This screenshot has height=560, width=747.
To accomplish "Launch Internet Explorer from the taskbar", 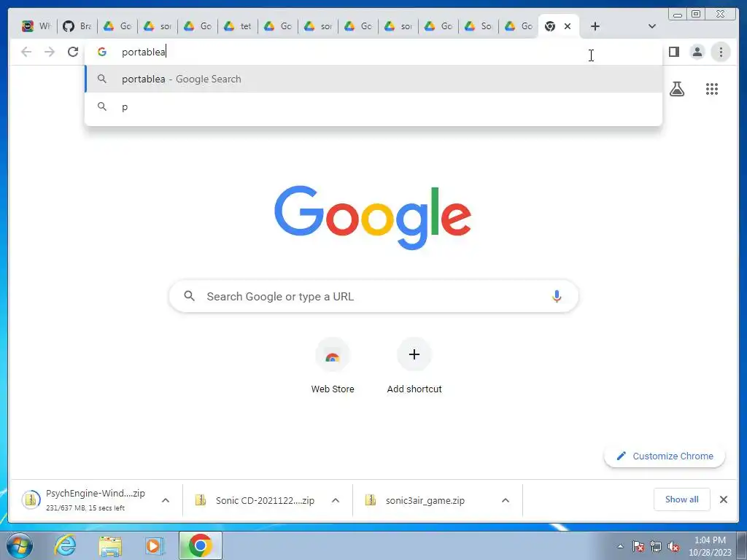I will tap(65, 545).
